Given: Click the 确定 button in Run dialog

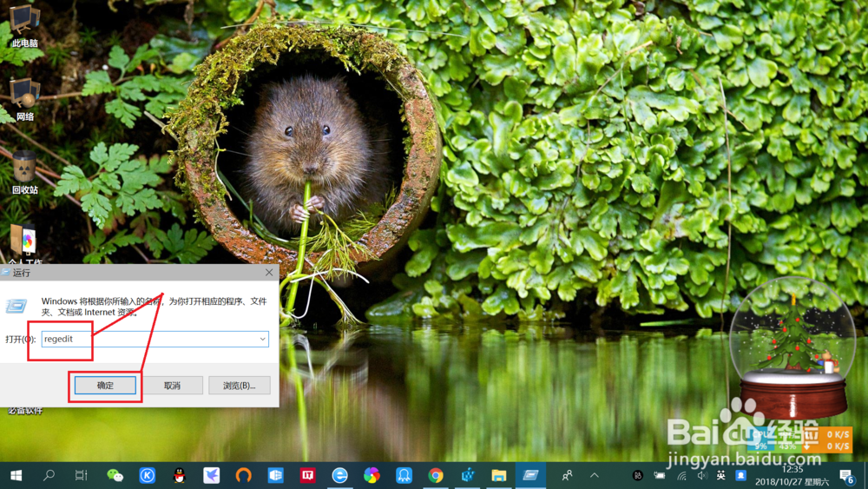Looking at the screenshot, I should [105, 386].
